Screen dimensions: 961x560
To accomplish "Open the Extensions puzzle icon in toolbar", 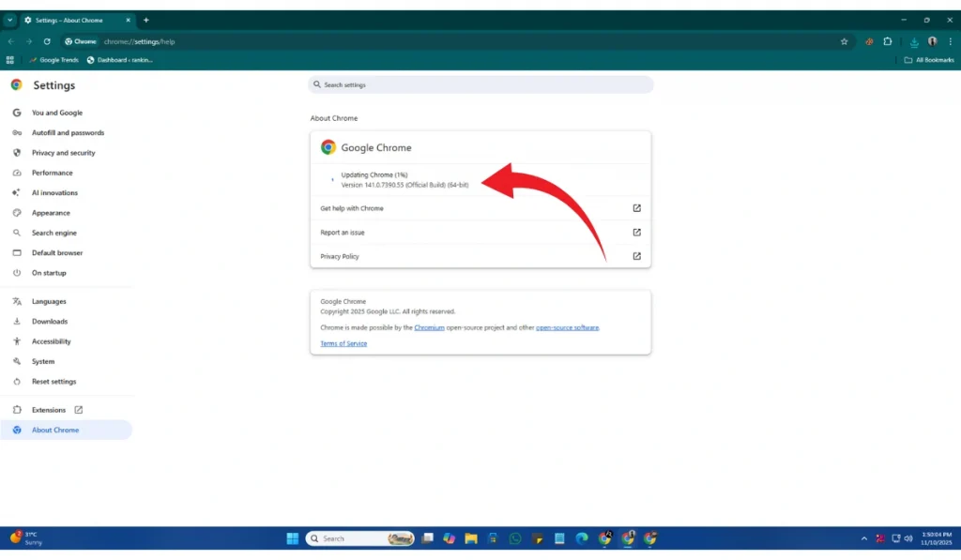I will [888, 41].
